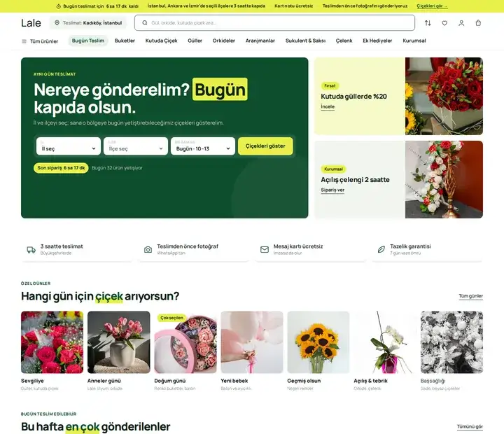Image resolution: width=504 pixels, height=434 pixels.
Task: Open the İlçe seç district dropdown
Action: pos(136,146)
